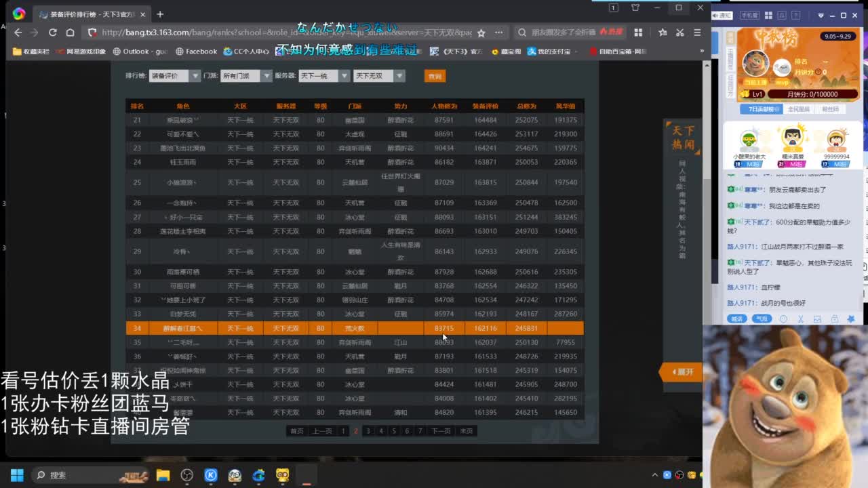Viewport: 868px width, 488px height.
Task: Open CC个人中心 bookmark
Action: [246, 52]
